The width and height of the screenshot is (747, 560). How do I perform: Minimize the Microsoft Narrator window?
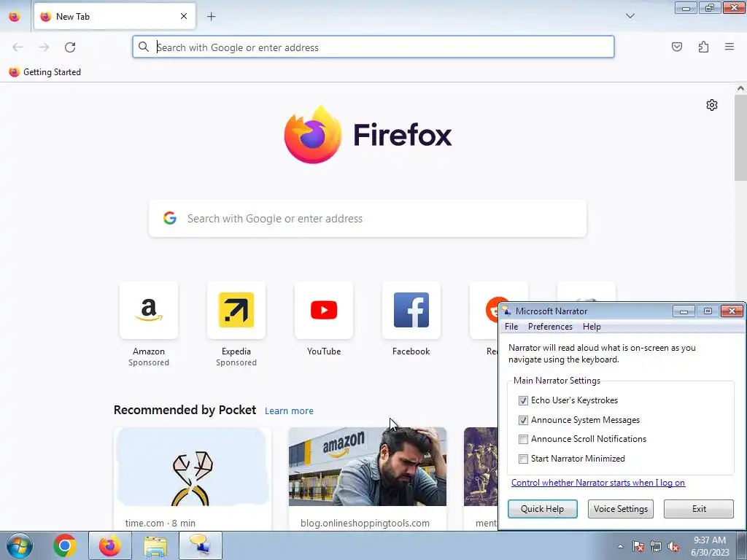pyautogui.click(x=684, y=311)
